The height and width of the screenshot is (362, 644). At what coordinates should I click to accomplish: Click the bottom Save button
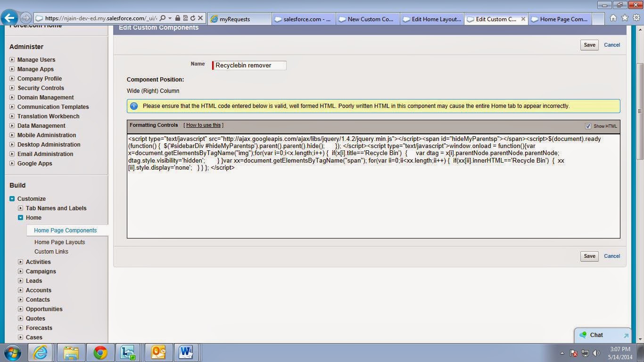pyautogui.click(x=589, y=256)
